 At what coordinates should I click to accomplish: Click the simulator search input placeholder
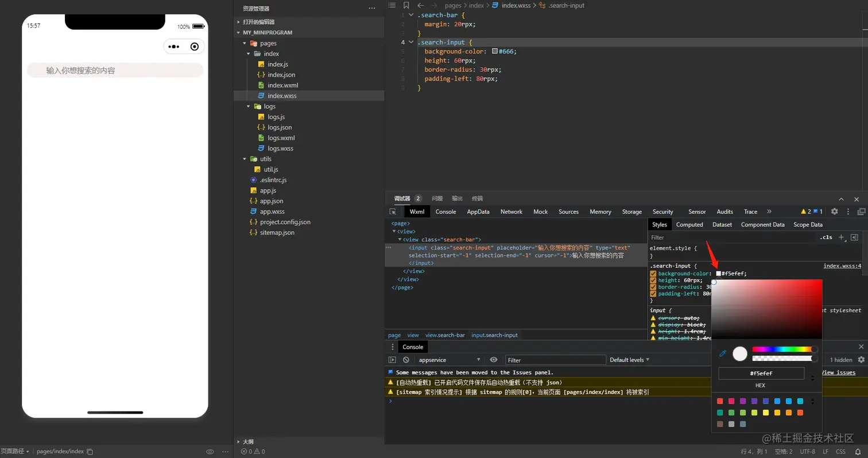pyautogui.click(x=80, y=70)
